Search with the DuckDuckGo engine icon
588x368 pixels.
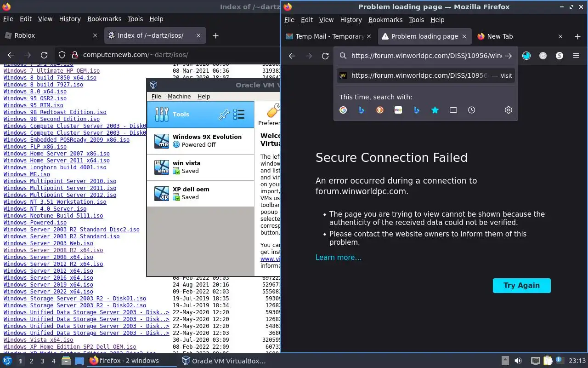[x=380, y=110]
